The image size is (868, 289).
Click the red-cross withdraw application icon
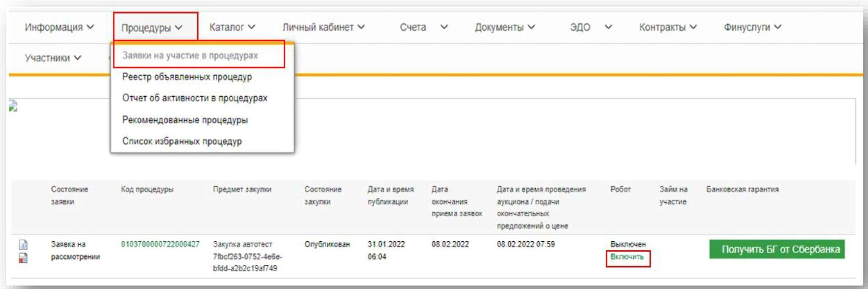click(x=23, y=258)
